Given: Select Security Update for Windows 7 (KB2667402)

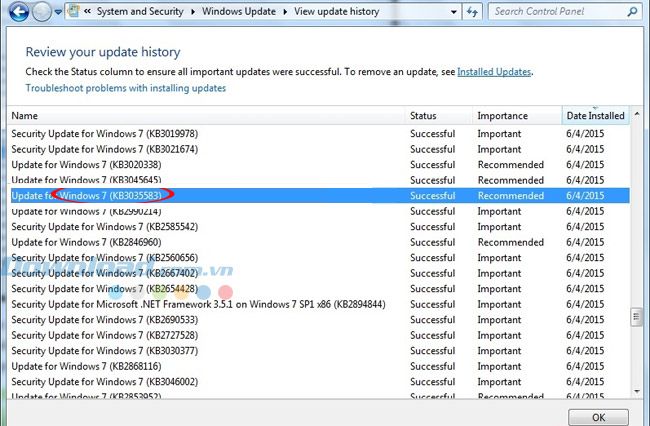Looking at the screenshot, I should [320, 274].
